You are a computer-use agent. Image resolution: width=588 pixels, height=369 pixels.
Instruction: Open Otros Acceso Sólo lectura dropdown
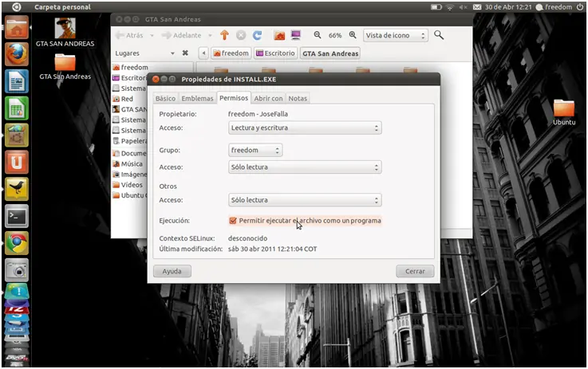coord(305,200)
